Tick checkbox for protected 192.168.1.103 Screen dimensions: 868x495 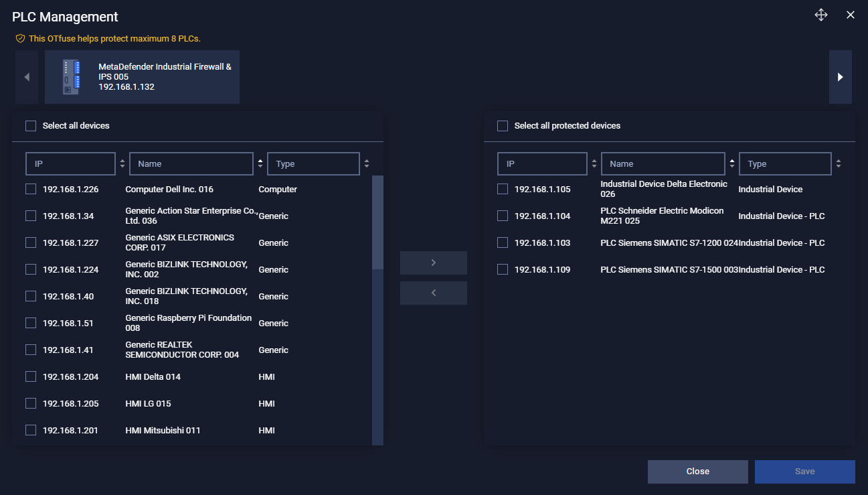click(x=503, y=242)
